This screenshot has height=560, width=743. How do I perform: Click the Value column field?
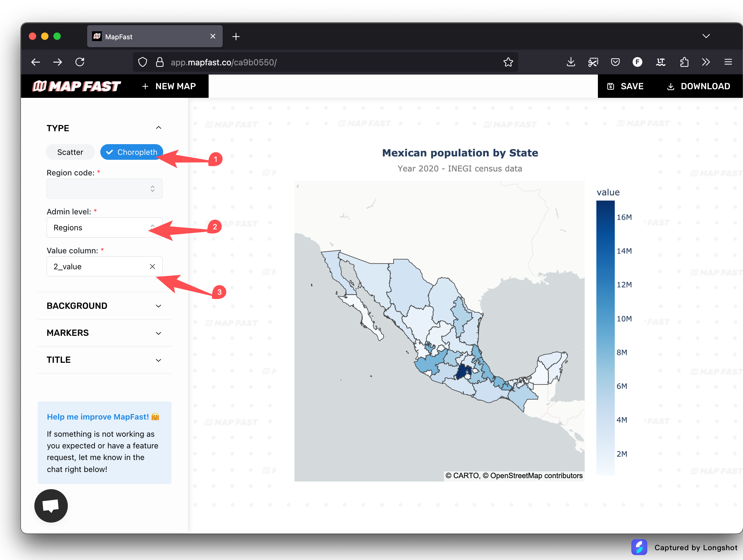coord(105,267)
